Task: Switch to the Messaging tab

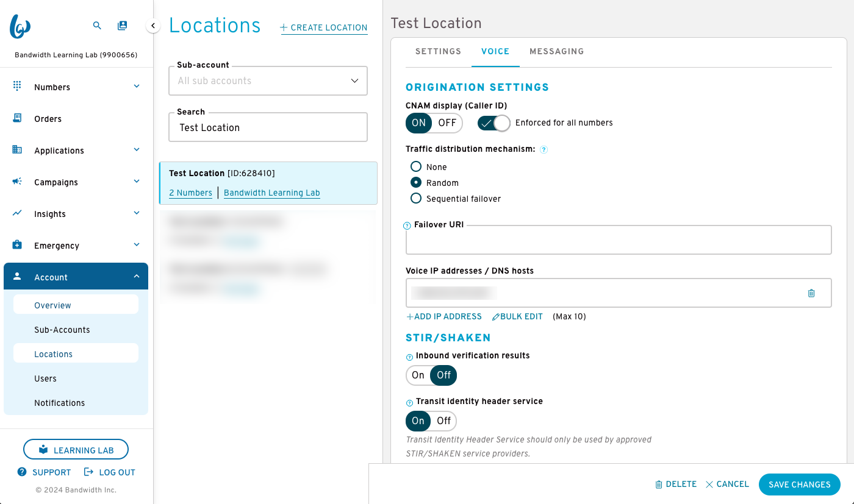Action: (556, 51)
